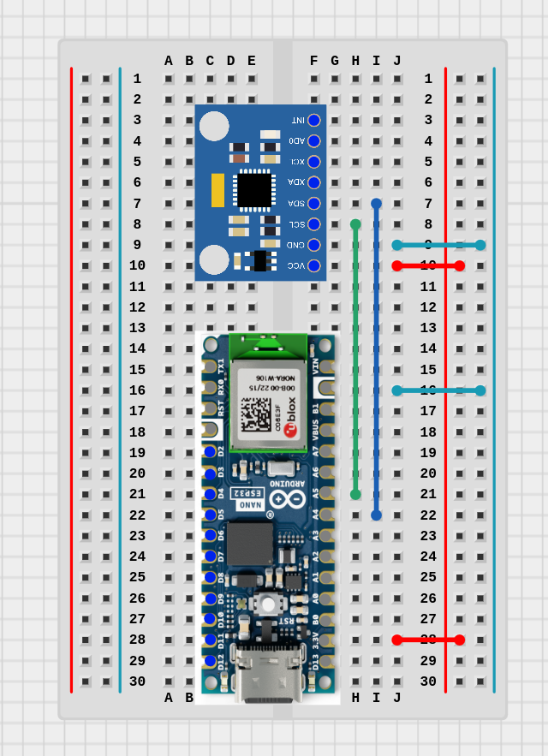The width and height of the screenshot is (548, 756).
Task: Select the SCL pin on the sensor module
Action: [314, 224]
